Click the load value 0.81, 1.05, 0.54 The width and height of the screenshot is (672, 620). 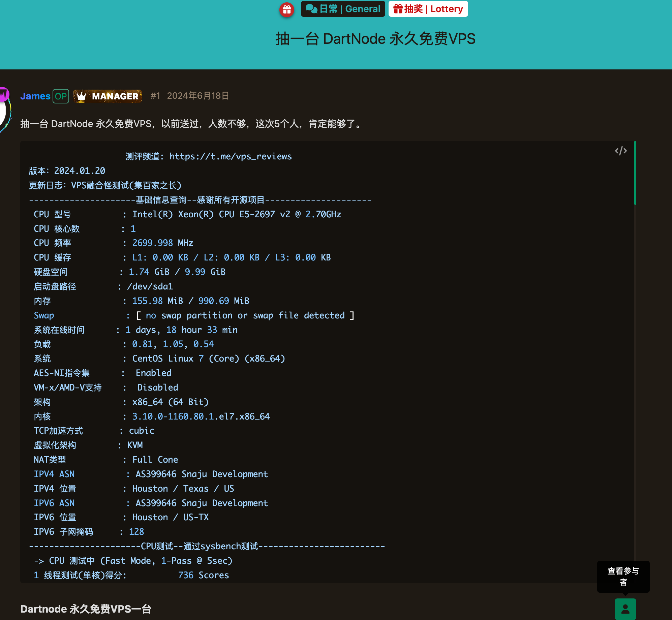[x=173, y=344]
